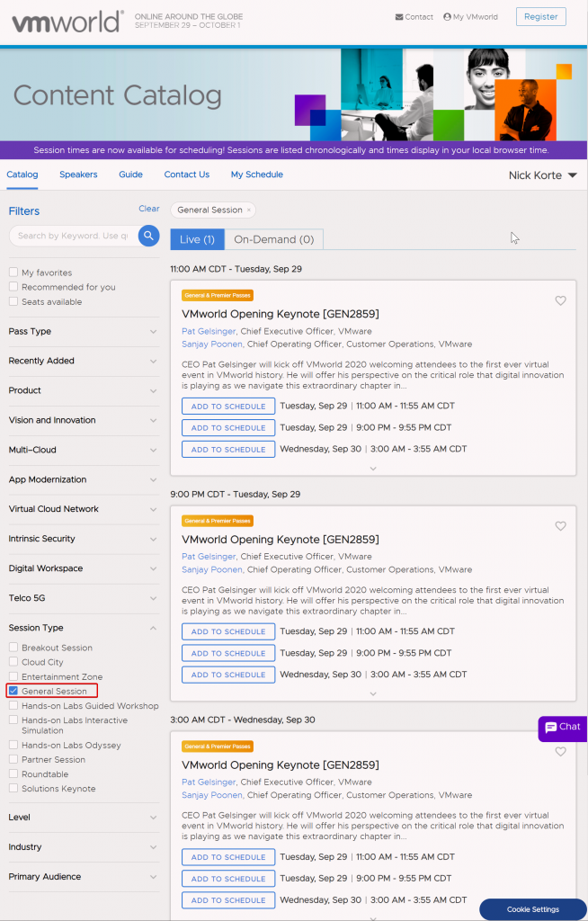The width and height of the screenshot is (588, 921).
Task: Check the Cloud City checkbox
Action: [13, 662]
